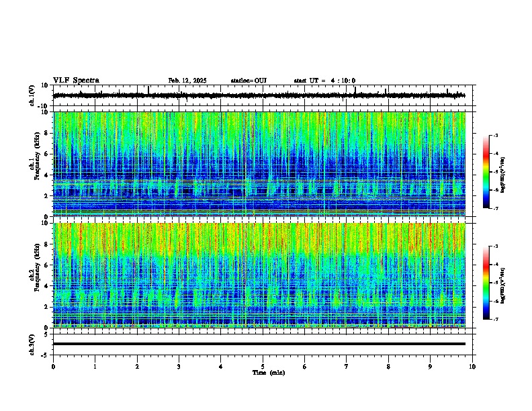Click the "8" kHz tick of ch.1 spectrogram
This screenshot has width=532, height=411.
pyautogui.click(x=47, y=133)
